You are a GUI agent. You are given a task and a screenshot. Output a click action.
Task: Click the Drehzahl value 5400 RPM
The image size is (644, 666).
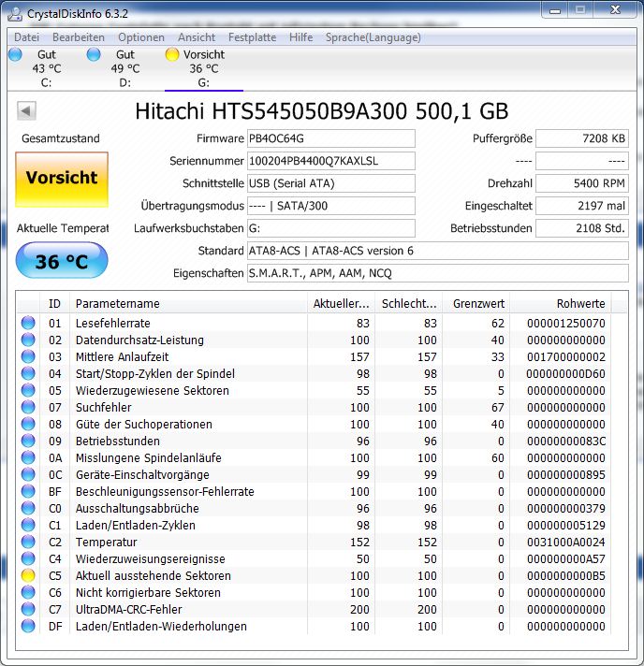[x=582, y=183]
